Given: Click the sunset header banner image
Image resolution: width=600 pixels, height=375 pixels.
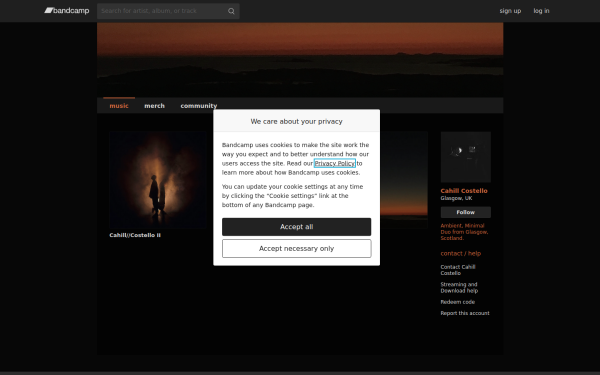Looking at the screenshot, I should click(x=300, y=59).
